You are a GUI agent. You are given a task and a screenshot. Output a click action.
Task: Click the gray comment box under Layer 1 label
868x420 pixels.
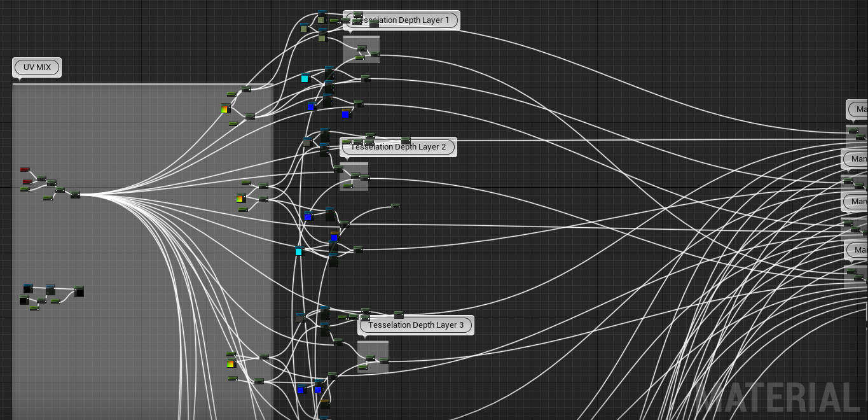[361, 49]
